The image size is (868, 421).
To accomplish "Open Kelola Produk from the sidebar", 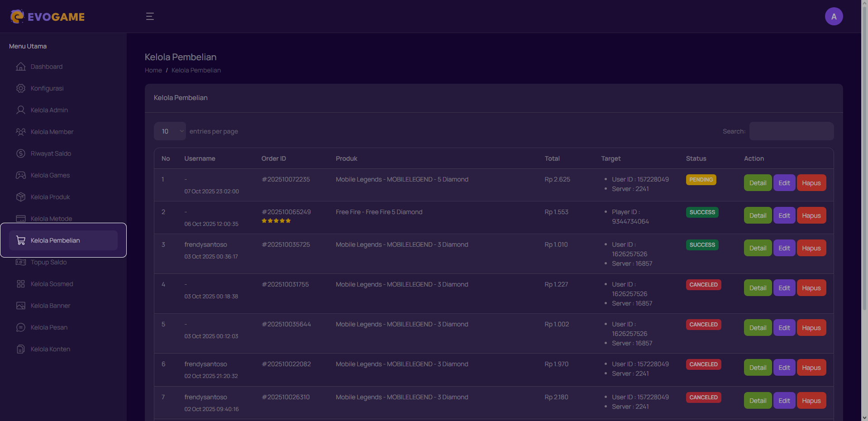I will click(x=63, y=197).
